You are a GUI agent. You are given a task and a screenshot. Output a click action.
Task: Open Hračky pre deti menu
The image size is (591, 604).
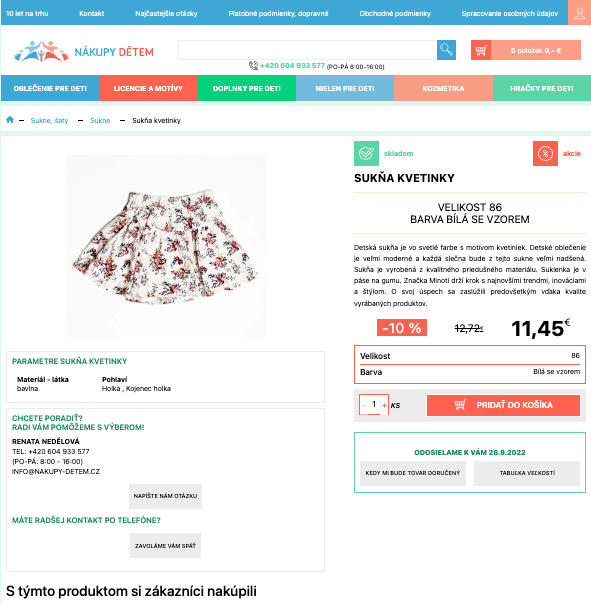pyautogui.click(x=542, y=88)
